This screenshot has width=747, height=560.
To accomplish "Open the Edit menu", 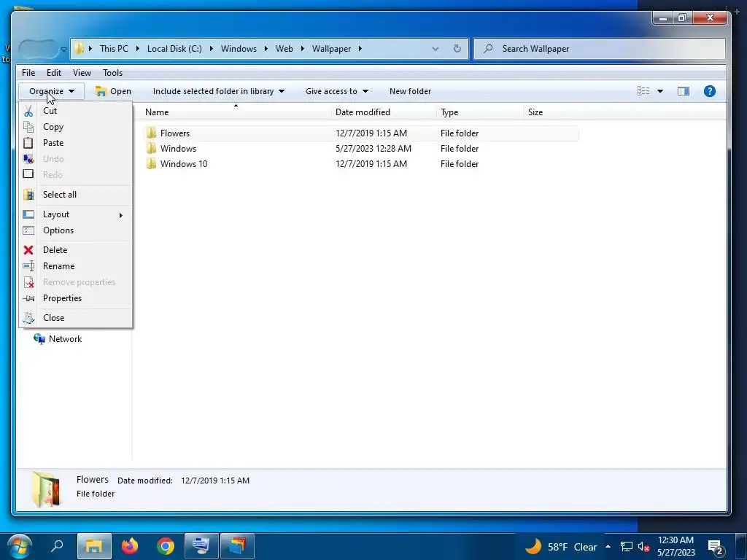I will point(54,73).
